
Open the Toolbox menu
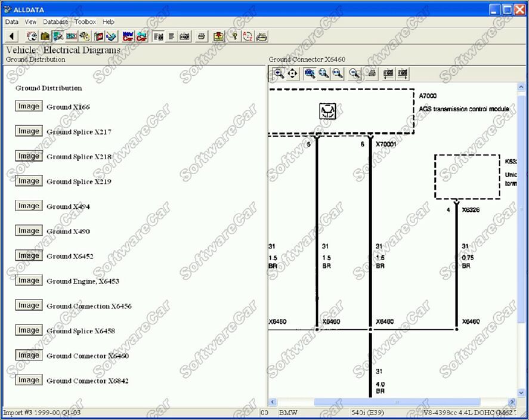[85, 22]
